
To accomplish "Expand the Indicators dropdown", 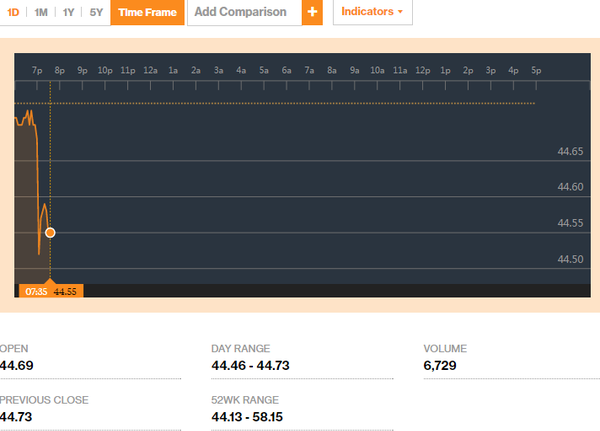I will click(372, 12).
